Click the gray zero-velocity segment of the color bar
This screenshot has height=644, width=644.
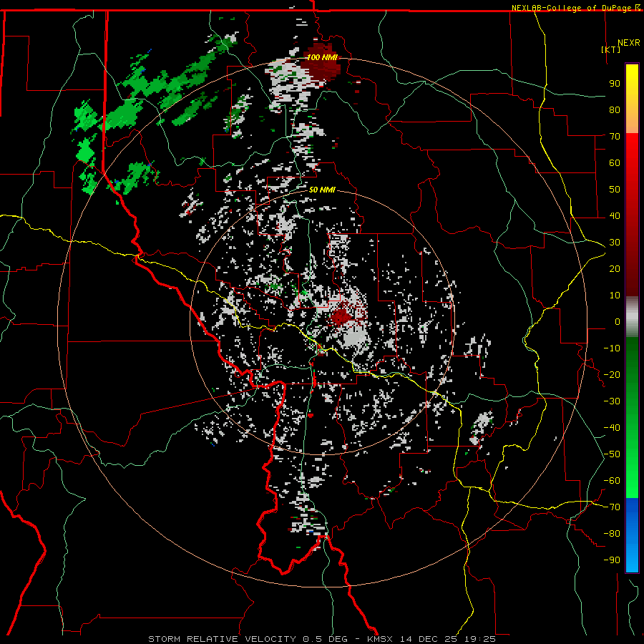(x=632, y=316)
